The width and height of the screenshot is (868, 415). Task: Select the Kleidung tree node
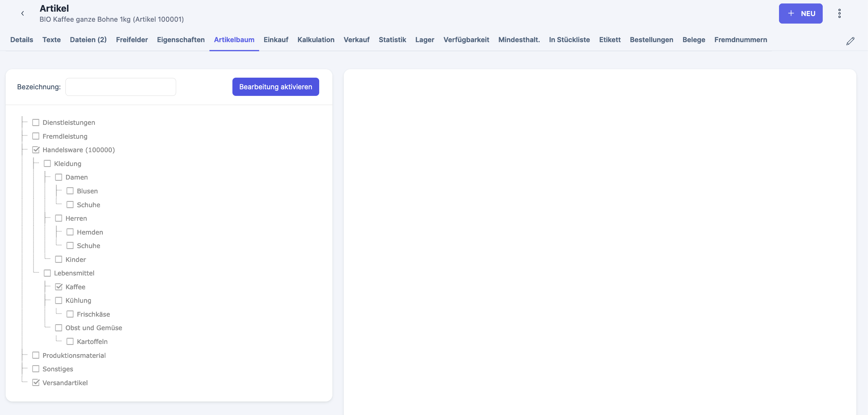(67, 164)
